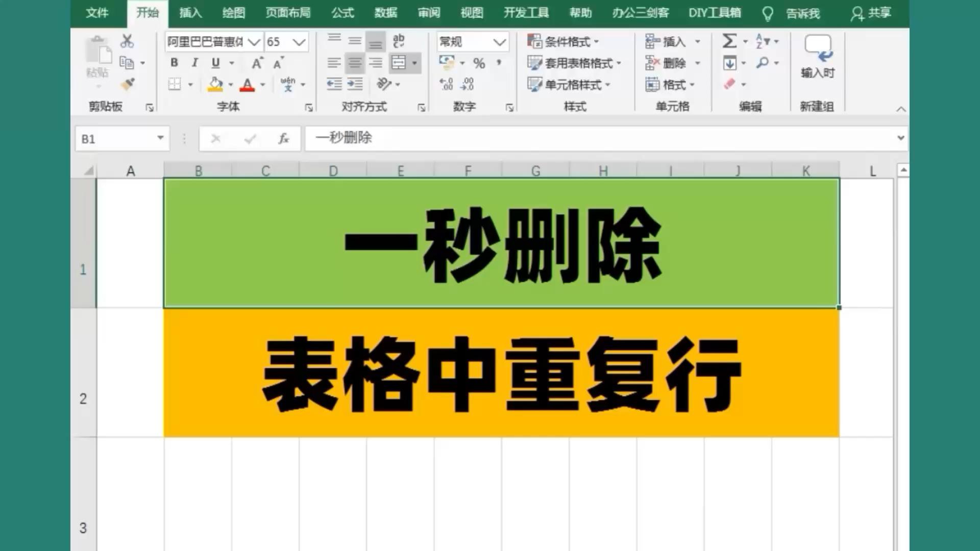This screenshot has width=980, height=551.
Task: Open the 文件 tab
Action: click(x=97, y=13)
